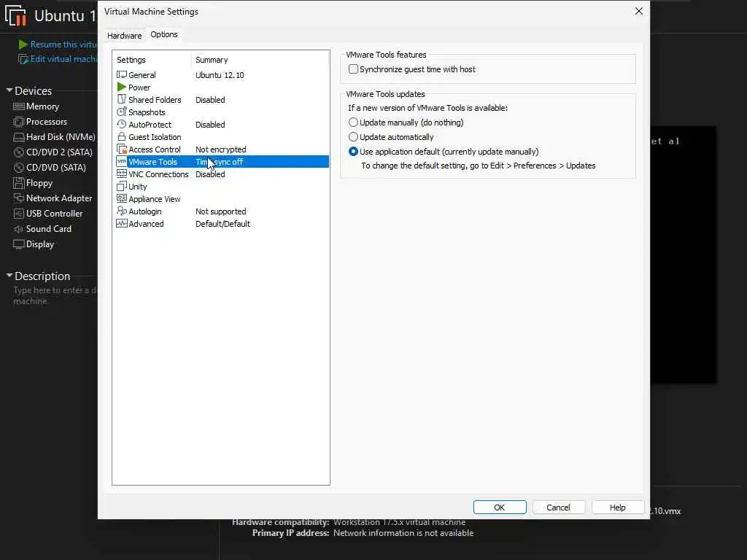Click the green Power icon

click(122, 87)
